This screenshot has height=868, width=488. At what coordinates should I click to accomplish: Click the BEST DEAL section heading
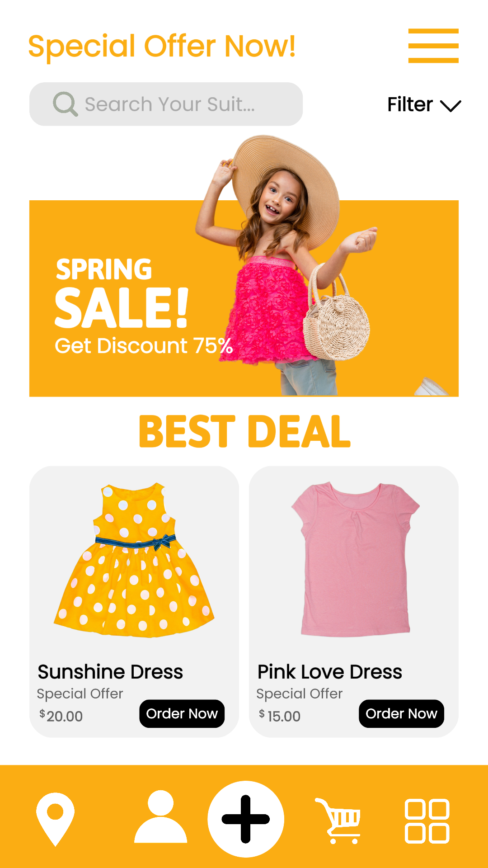(244, 431)
